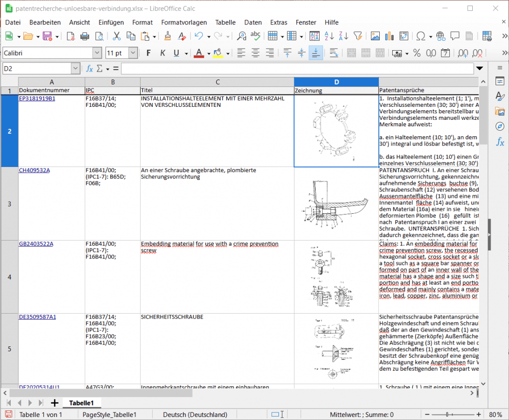Toggle Align Bottom vertical alignment
509x420 pixels.
[x=315, y=53]
